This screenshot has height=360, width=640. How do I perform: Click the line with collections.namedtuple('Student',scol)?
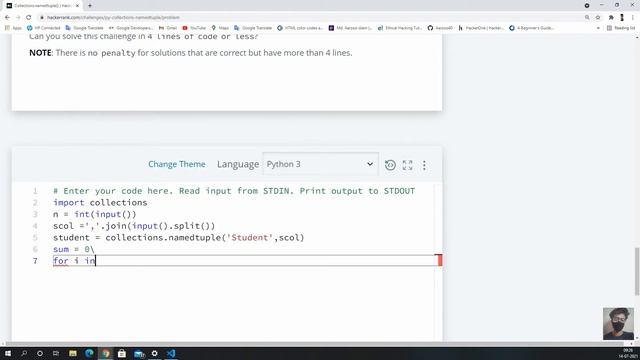(x=179, y=238)
